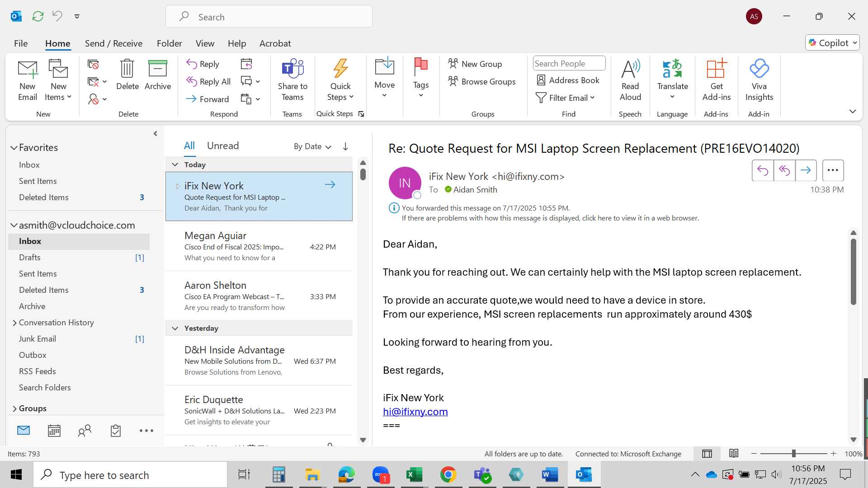
Task: Archive the selected email
Action: [158, 75]
